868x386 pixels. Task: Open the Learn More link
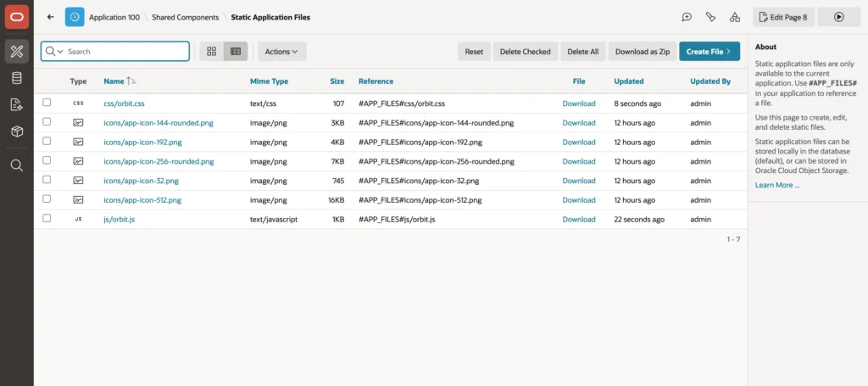777,185
